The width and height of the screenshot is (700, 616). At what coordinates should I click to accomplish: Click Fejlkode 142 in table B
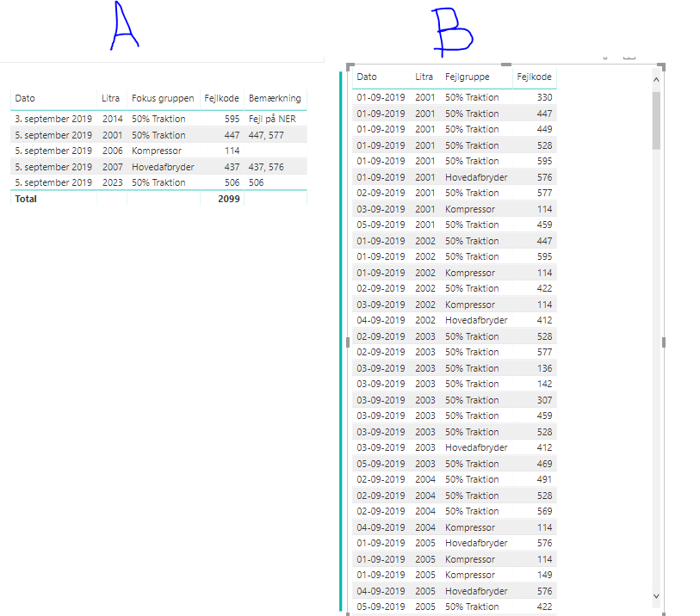click(x=545, y=384)
